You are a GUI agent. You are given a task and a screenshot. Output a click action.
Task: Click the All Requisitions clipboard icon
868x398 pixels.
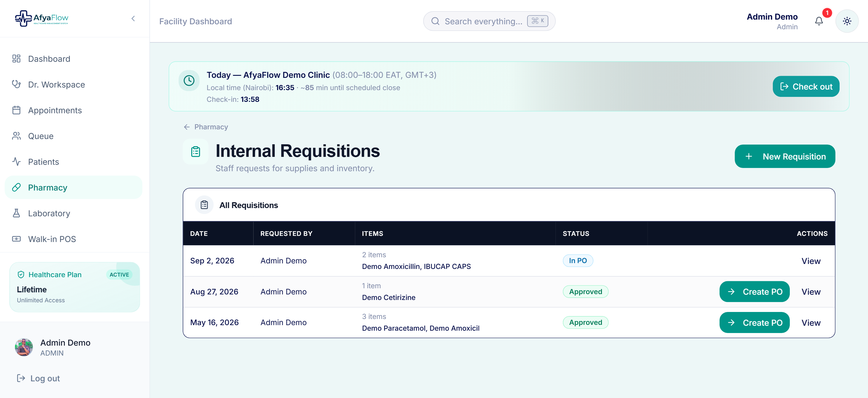coord(204,205)
